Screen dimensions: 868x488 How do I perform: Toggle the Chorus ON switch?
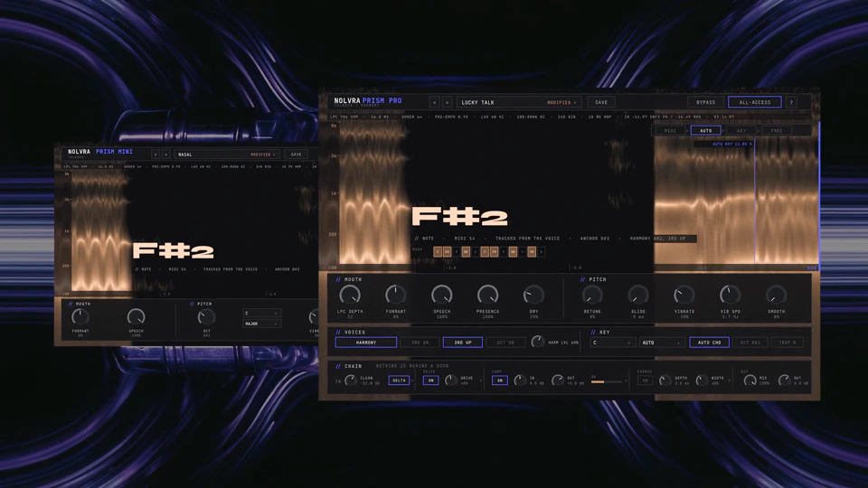point(645,380)
